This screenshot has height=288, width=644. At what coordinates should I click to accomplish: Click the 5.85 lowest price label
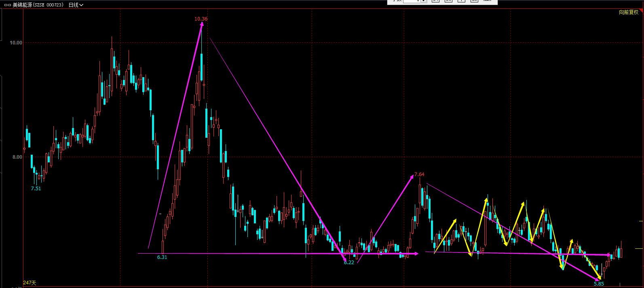pos(599,284)
